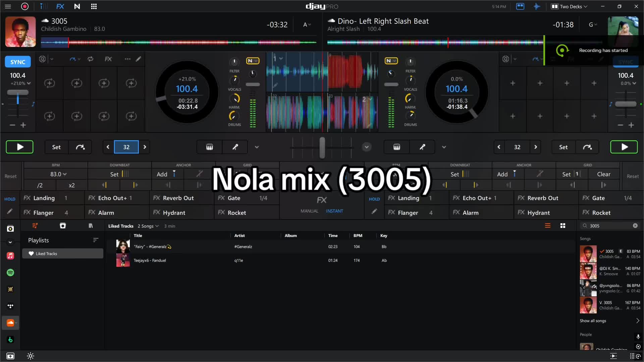644x362 pixels.
Task: Nudge left deck pitch down with minus
Action: pos(12,125)
